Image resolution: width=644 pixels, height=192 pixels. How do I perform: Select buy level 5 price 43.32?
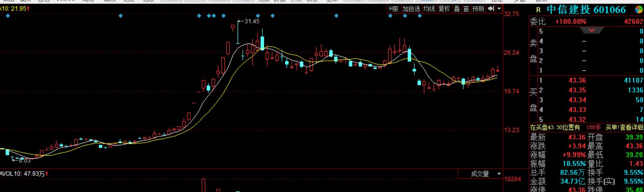[x=577, y=120]
